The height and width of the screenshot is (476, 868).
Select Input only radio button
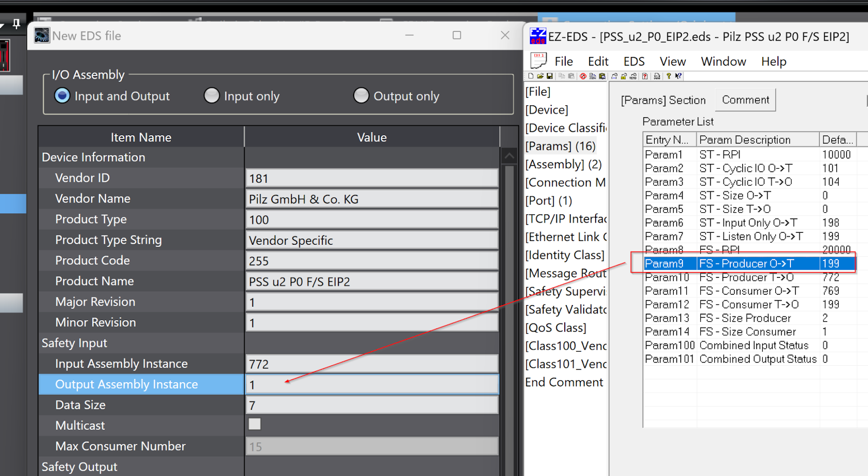tap(212, 96)
